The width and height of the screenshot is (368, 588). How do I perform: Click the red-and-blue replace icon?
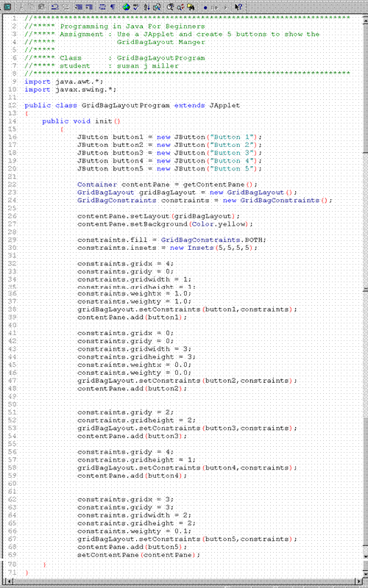tap(180, 7)
